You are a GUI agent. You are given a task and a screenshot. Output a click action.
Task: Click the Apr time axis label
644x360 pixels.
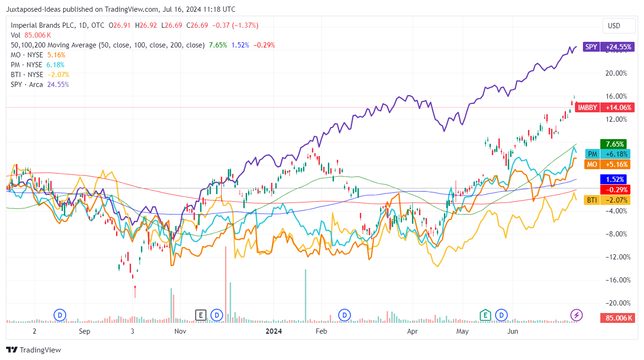tap(412, 331)
